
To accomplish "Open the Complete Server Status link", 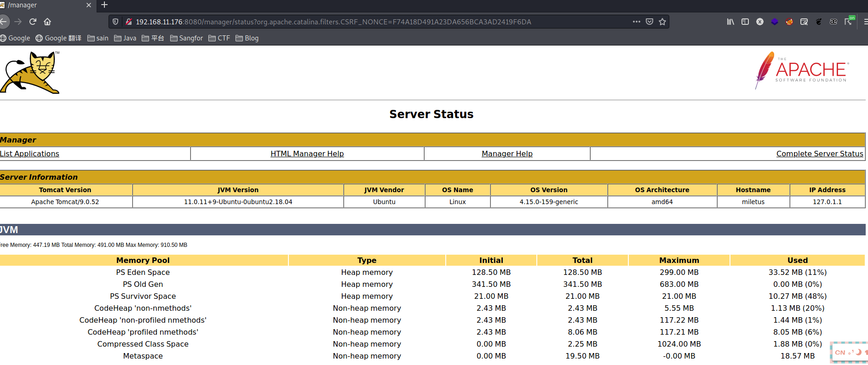I will 820,154.
